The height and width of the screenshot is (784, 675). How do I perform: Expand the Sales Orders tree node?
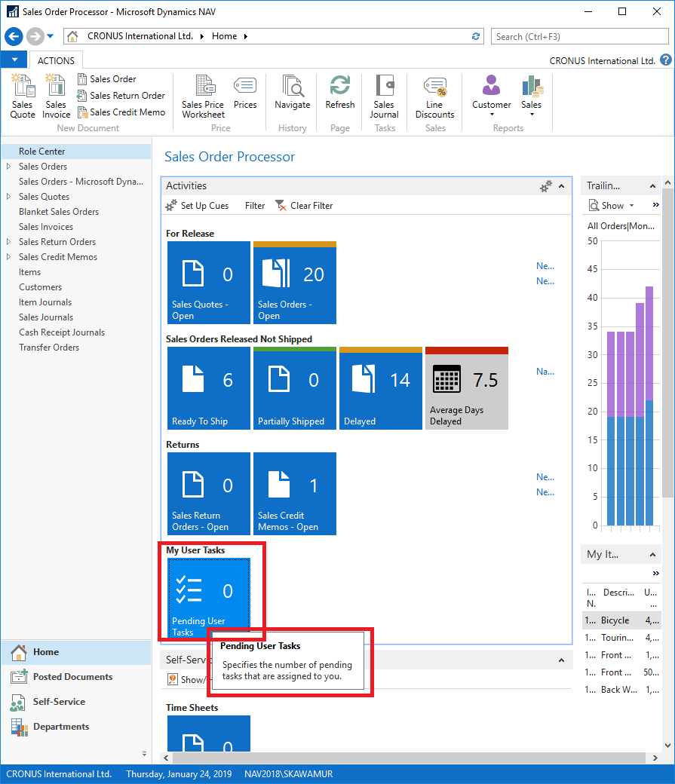[8, 167]
